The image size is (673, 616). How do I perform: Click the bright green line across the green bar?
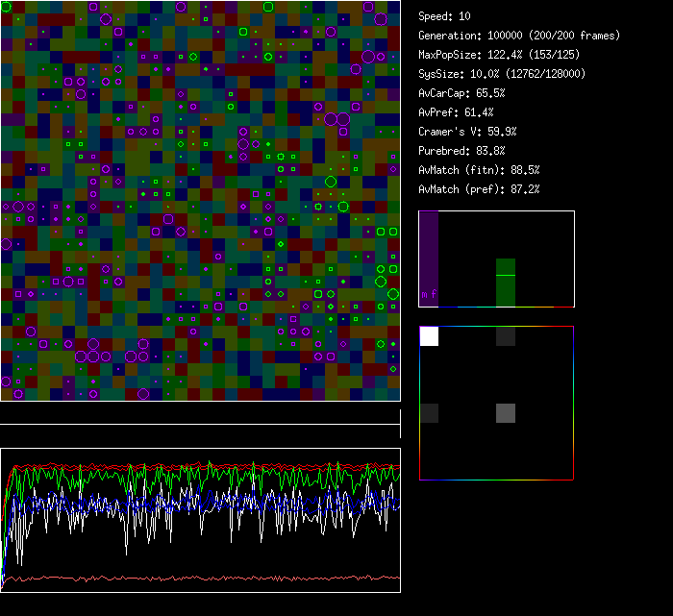pos(506,276)
